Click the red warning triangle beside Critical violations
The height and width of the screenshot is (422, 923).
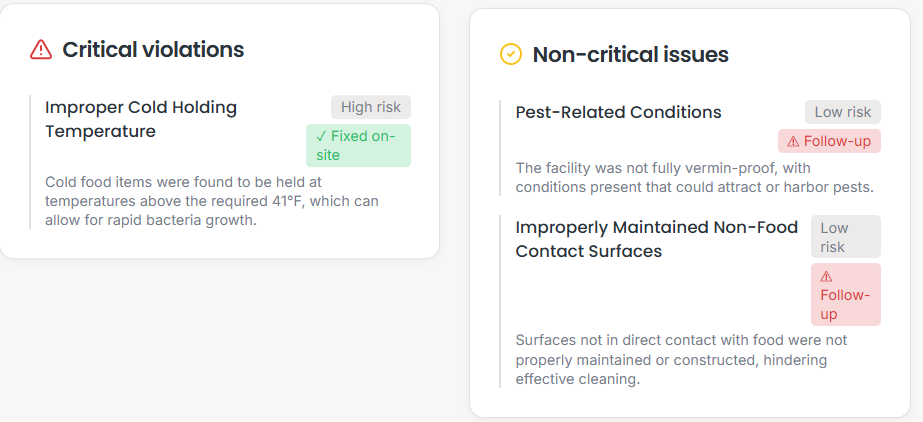[41, 50]
